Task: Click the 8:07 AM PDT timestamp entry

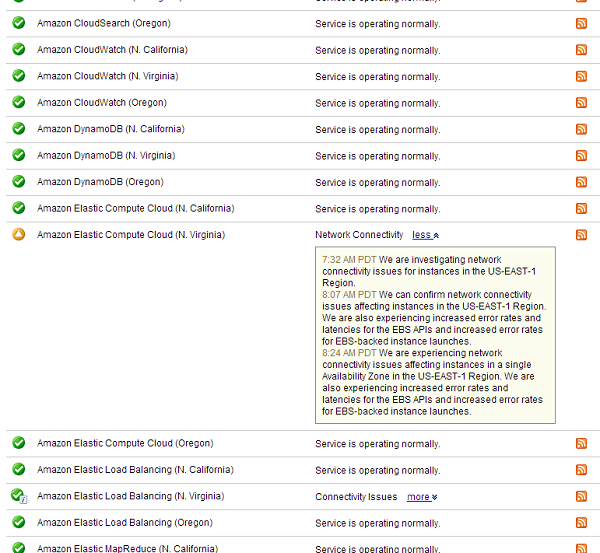Action: (349, 295)
